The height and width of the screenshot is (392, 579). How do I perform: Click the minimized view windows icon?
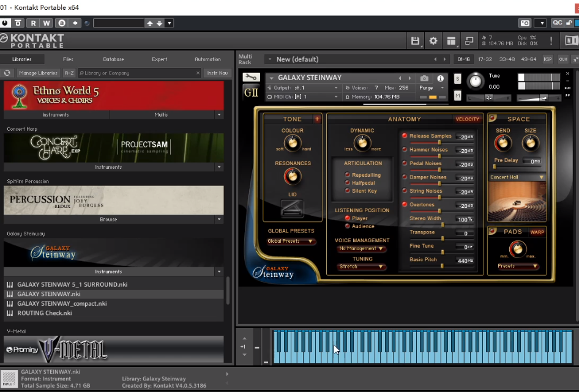point(469,40)
